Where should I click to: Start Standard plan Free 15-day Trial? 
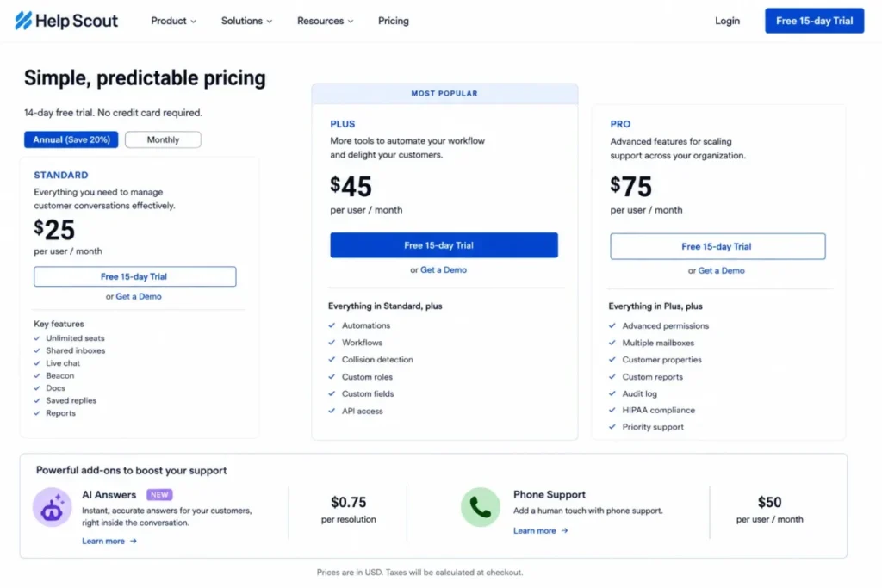tap(134, 276)
